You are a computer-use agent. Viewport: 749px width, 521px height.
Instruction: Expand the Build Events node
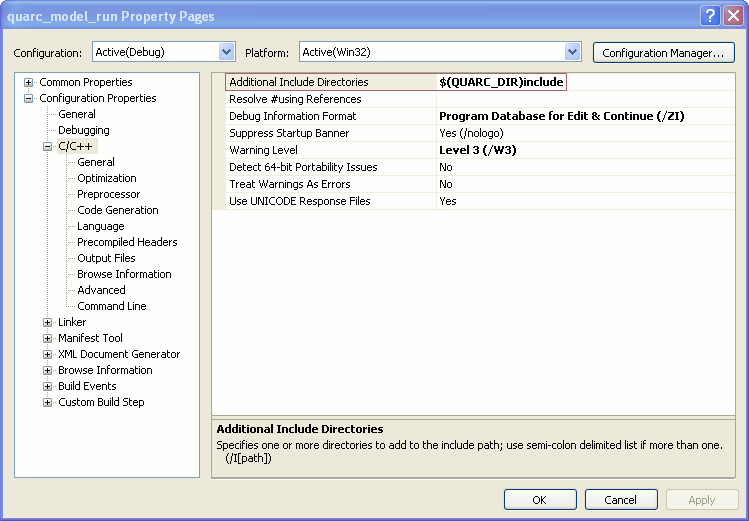pos(47,386)
